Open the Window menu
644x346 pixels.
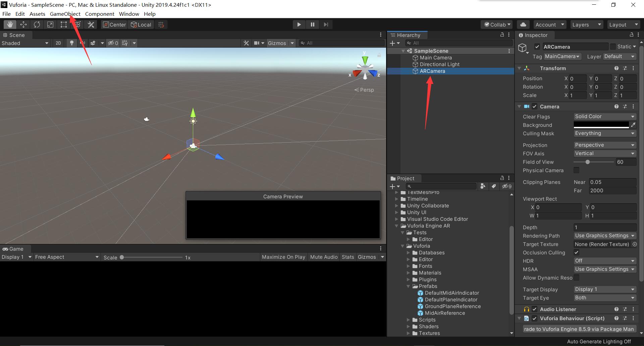tap(129, 14)
